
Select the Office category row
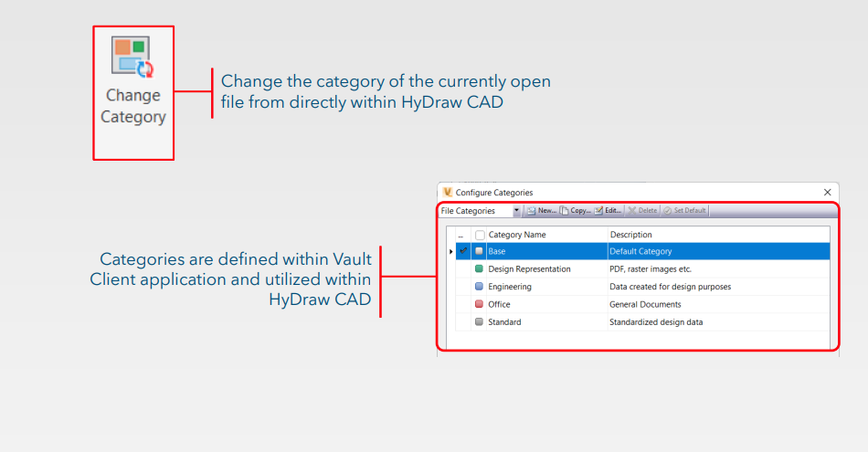click(642, 304)
